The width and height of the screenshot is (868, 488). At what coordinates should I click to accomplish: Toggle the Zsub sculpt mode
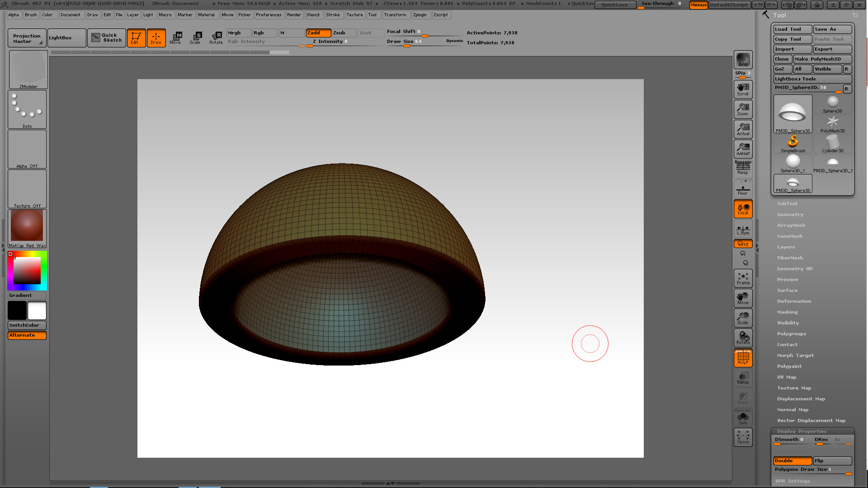[344, 33]
